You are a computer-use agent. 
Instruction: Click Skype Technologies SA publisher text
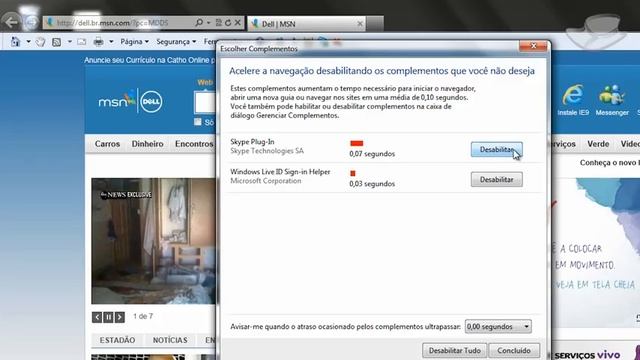coord(267,151)
